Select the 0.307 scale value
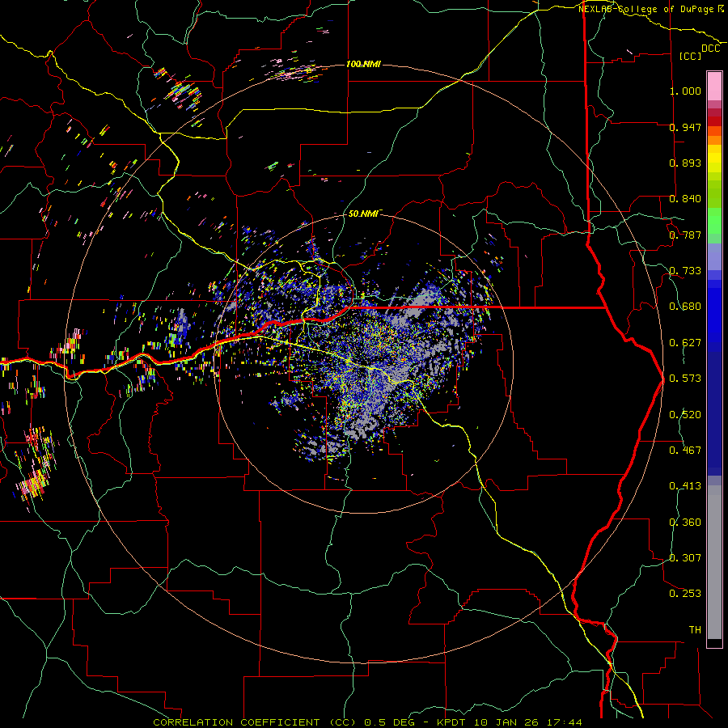This screenshot has width=728, height=728. pos(685,558)
